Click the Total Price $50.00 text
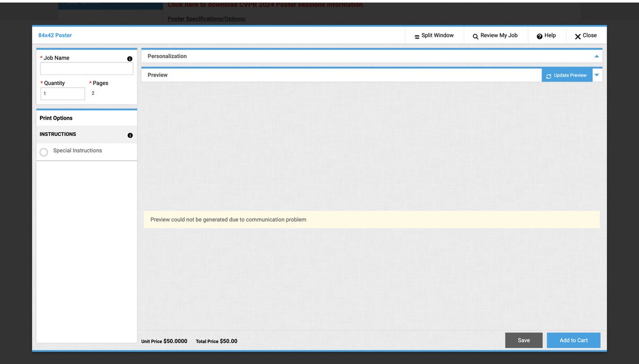 click(217, 341)
